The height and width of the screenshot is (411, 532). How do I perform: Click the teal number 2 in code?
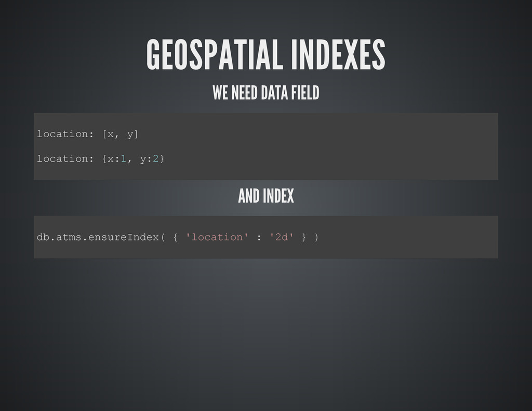[155, 158]
